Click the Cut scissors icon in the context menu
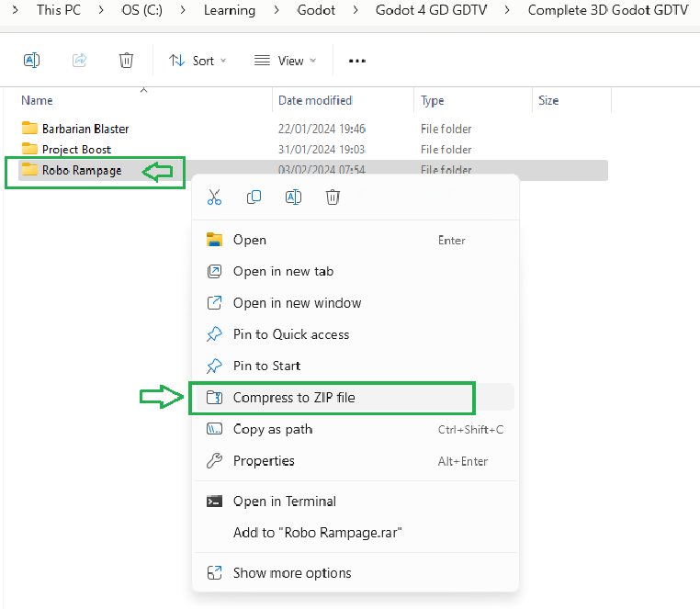 tap(214, 197)
